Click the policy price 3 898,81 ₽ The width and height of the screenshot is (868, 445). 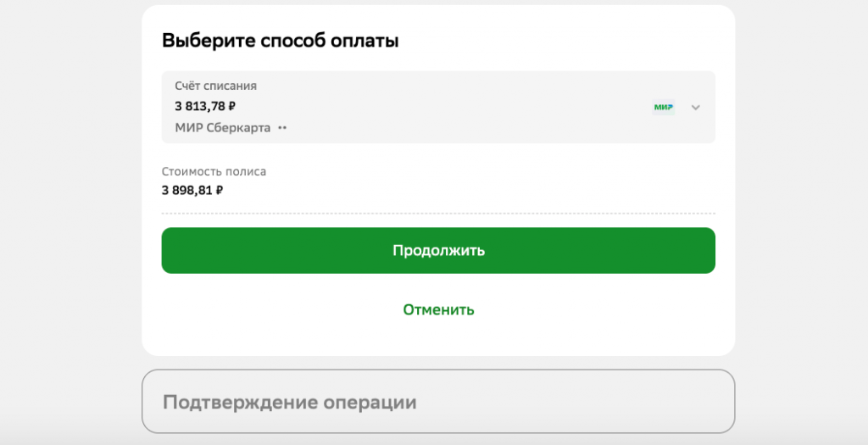point(192,191)
